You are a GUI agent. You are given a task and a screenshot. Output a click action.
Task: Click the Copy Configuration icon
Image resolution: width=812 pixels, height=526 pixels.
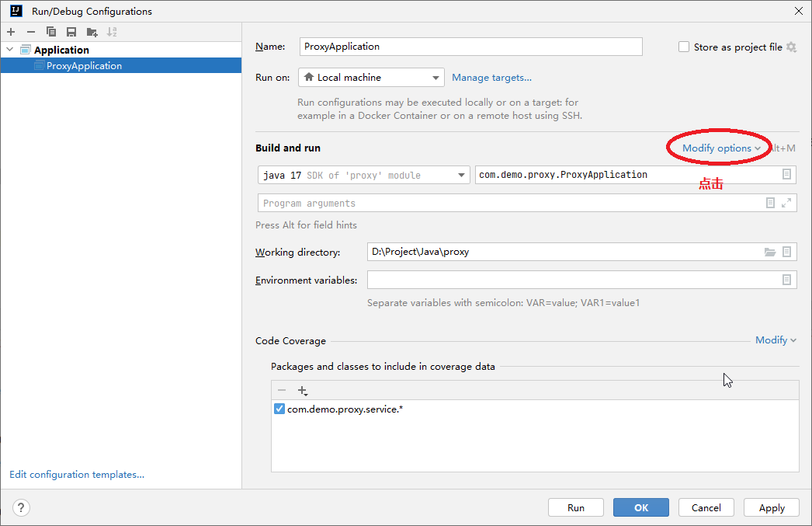click(x=51, y=32)
